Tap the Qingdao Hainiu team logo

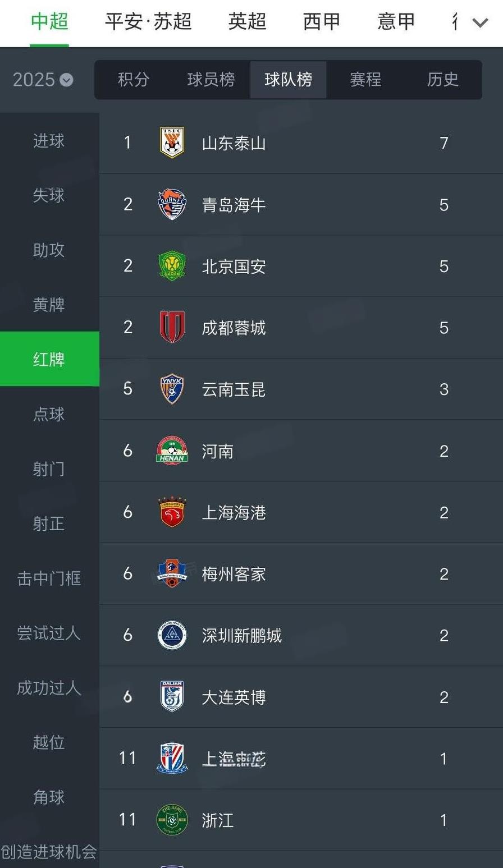tap(172, 204)
